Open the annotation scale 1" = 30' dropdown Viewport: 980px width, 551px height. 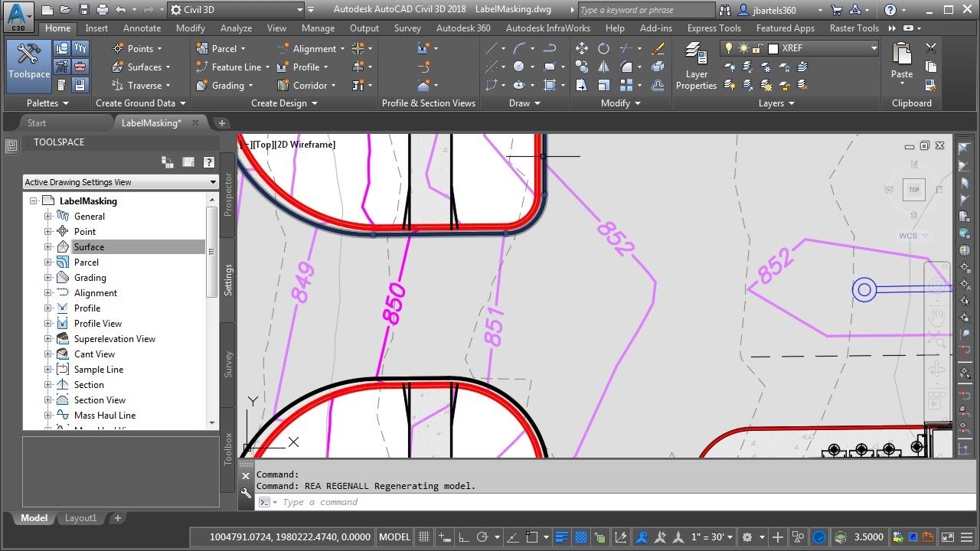(x=712, y=537)
